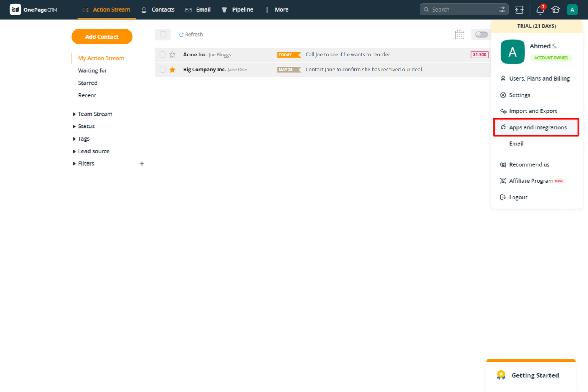Click the Add Contact button
588x392 pixels.
coord(102,37)
